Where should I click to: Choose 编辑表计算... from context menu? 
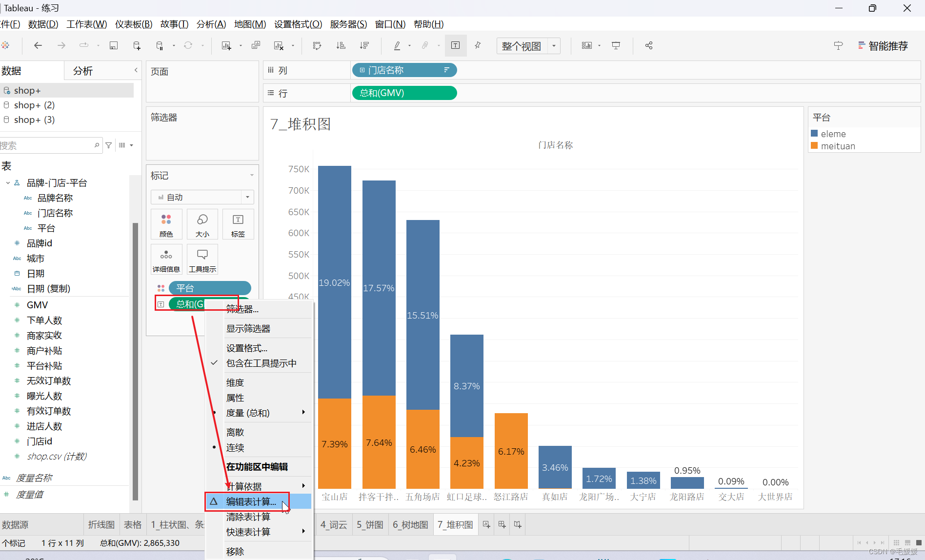pyautogui.click(x=259, y=501)
